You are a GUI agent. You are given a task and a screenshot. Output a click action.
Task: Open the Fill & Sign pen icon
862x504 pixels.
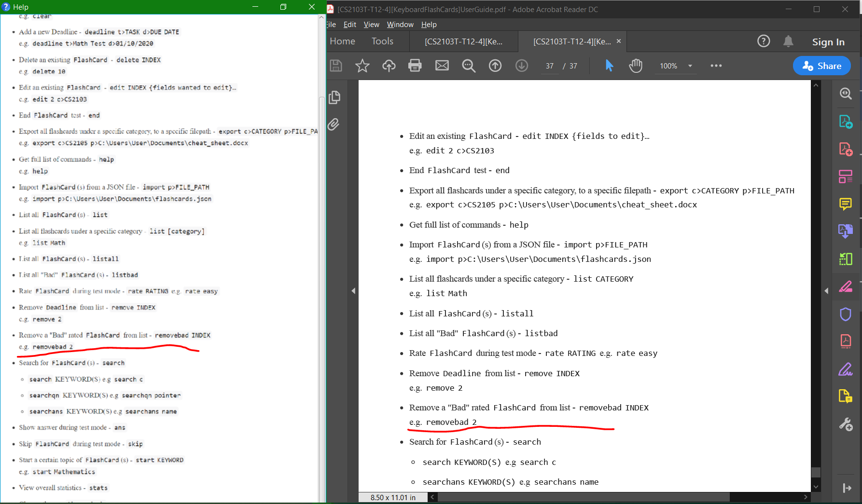pos(846,369)
